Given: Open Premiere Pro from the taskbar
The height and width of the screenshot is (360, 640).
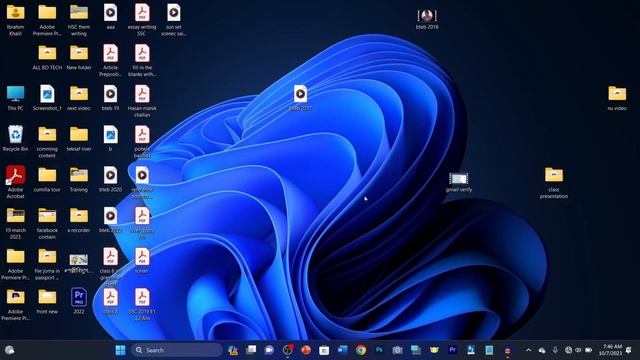Looking at the screenshot, I should [x=452, y=350].
